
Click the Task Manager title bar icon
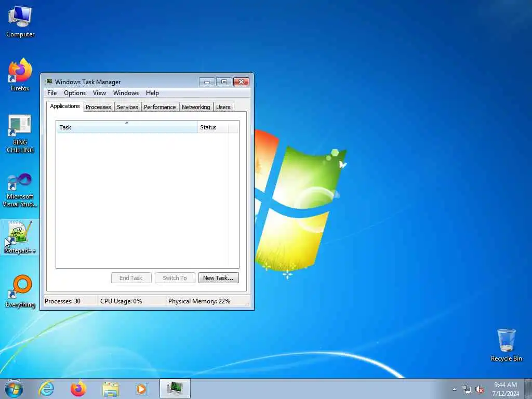click(x=49, y=82)
